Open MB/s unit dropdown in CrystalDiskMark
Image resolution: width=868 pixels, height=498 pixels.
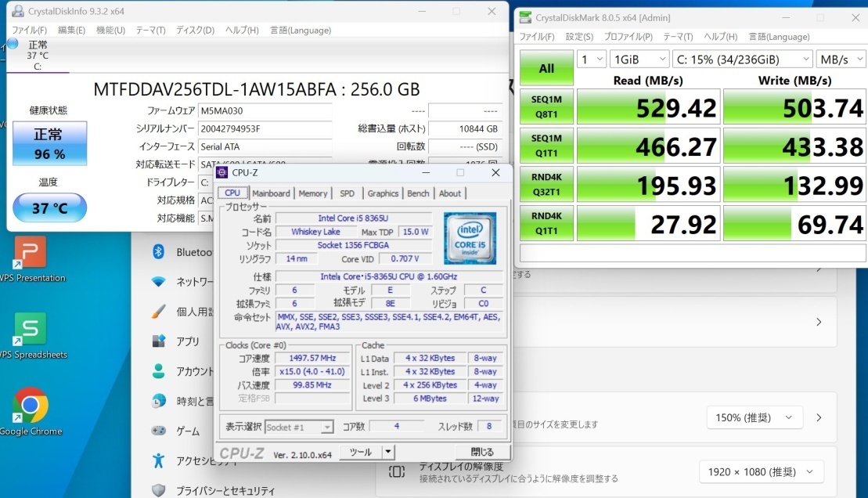(x=841, y=60)
